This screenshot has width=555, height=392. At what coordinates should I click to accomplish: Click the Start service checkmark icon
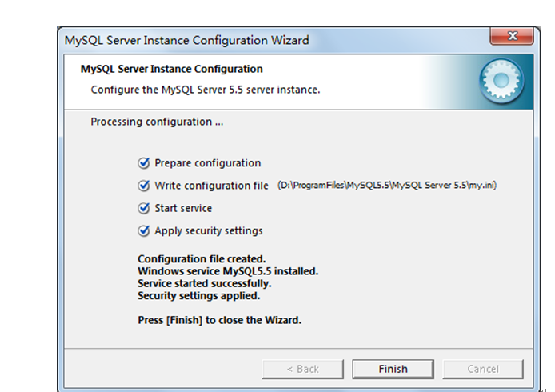(x=144, y=208)
